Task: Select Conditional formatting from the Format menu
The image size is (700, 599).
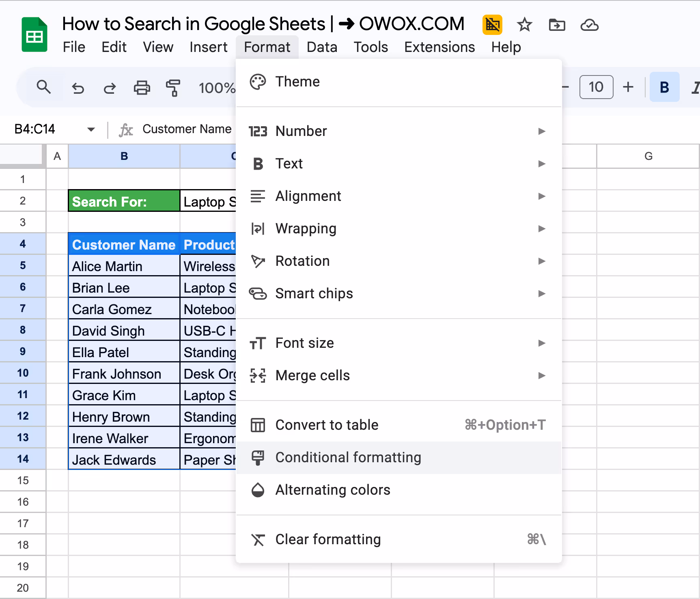Action: [x=348, y=457]
